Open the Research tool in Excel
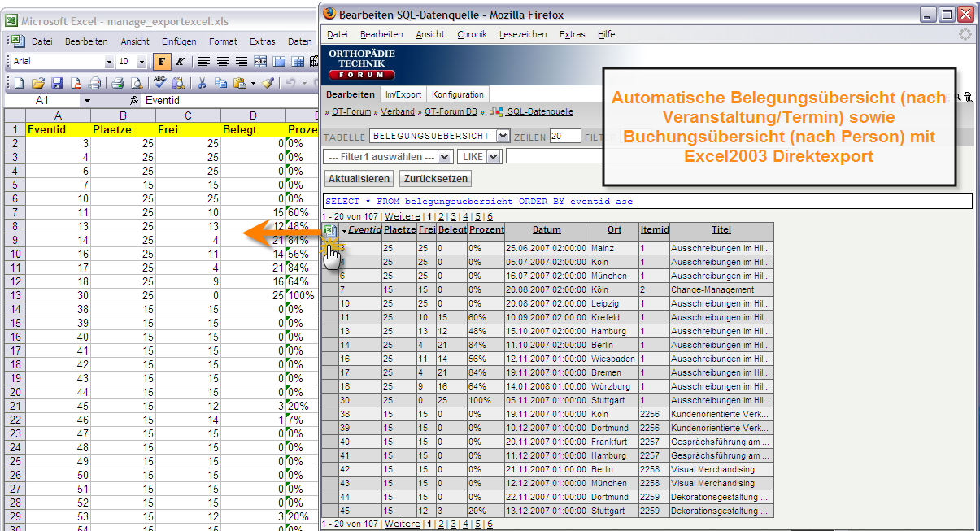This screenshot has height=531, width=980. (x=178, y=83)
